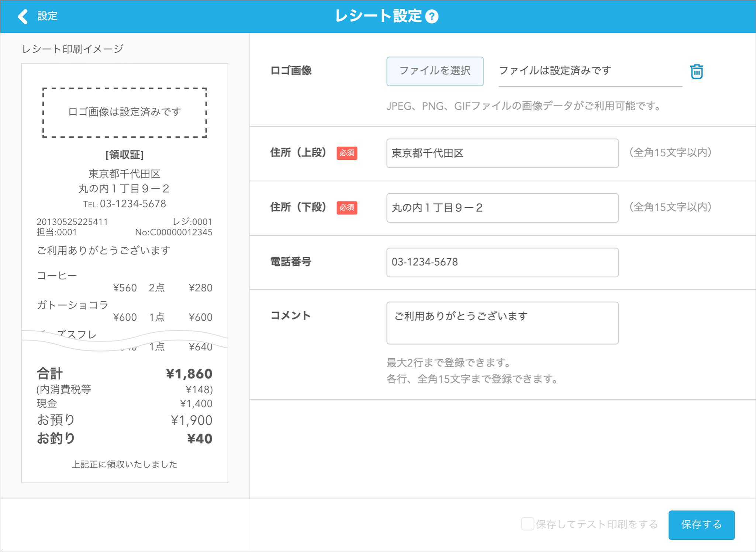This screenshot has height=552, width=756.
Task: Click the JPEG、PNG、GIF hint text
Action: click(x=522, y=107)
